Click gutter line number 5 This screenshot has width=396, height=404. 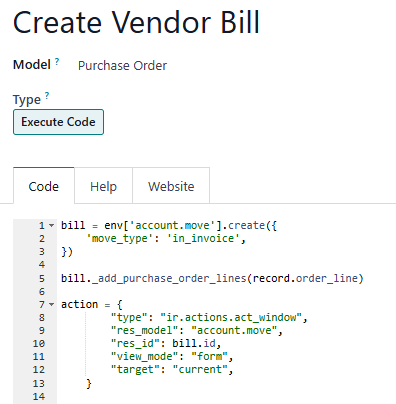click(41, 278)
